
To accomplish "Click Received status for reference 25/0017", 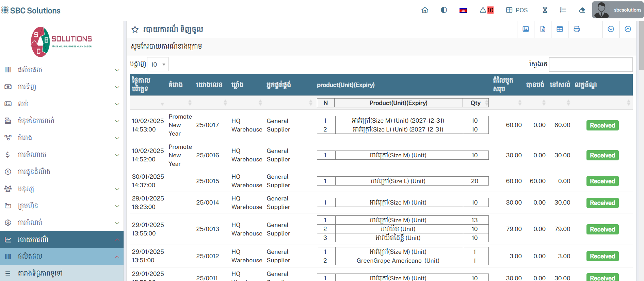I will coord(602,125).
